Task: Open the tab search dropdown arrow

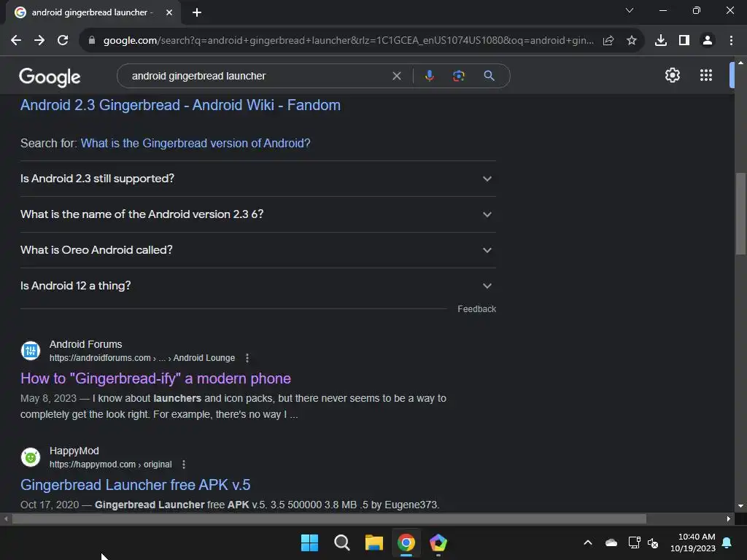Action: click(630, 10)
